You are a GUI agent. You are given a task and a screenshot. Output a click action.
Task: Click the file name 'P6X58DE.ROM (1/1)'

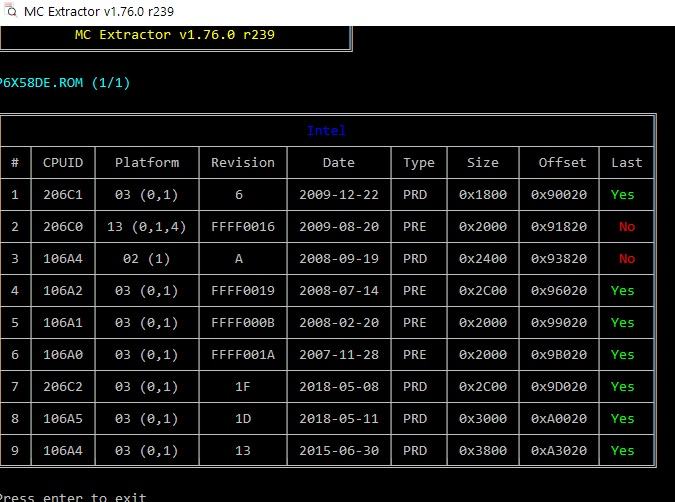[64, 82]
